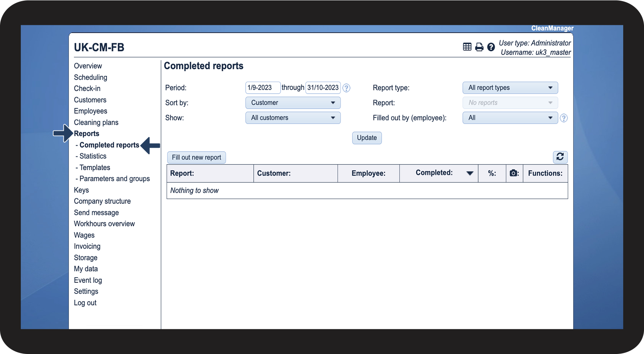This screenshot has height=354, width=644.
Task: Go to Templates in the sidebar
Action: [x=95, y=168]
